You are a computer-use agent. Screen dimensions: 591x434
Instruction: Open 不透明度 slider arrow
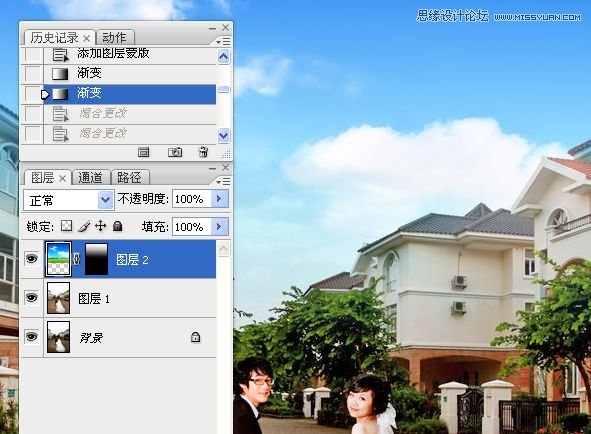click(219, 198)
